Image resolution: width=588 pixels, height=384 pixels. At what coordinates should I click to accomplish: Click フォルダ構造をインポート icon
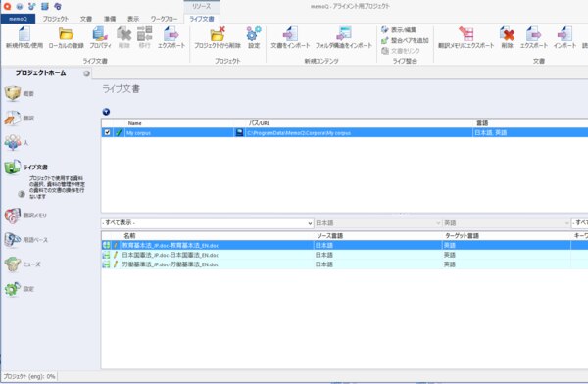coord(344,33)
